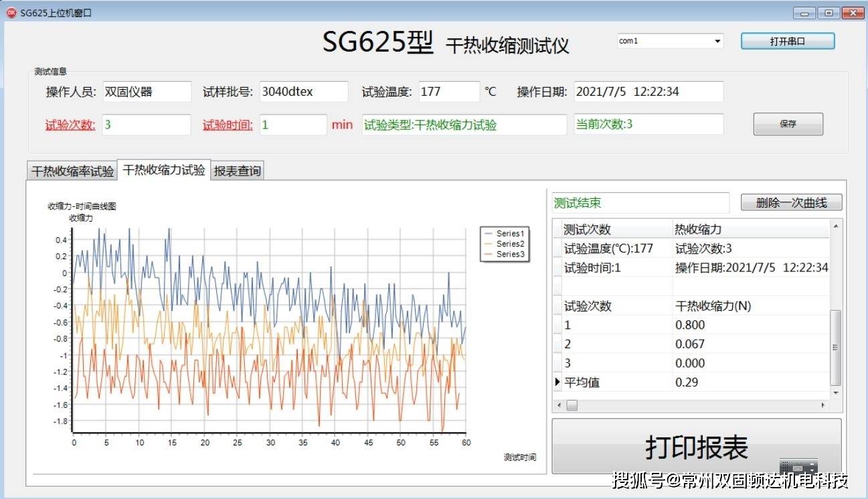Select the cell with value 0.800
The width and height of the screenshot is (868, 499).
[751, 325]
